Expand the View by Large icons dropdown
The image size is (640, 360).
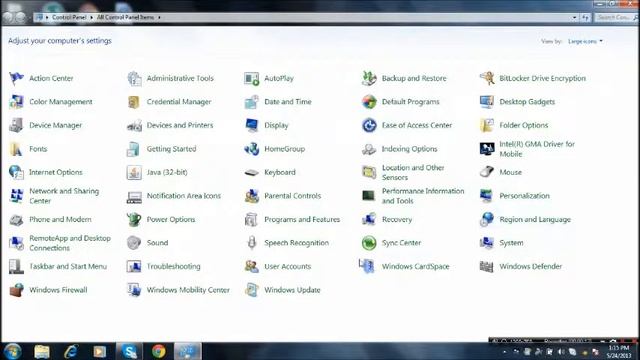(x=585, y=41)
